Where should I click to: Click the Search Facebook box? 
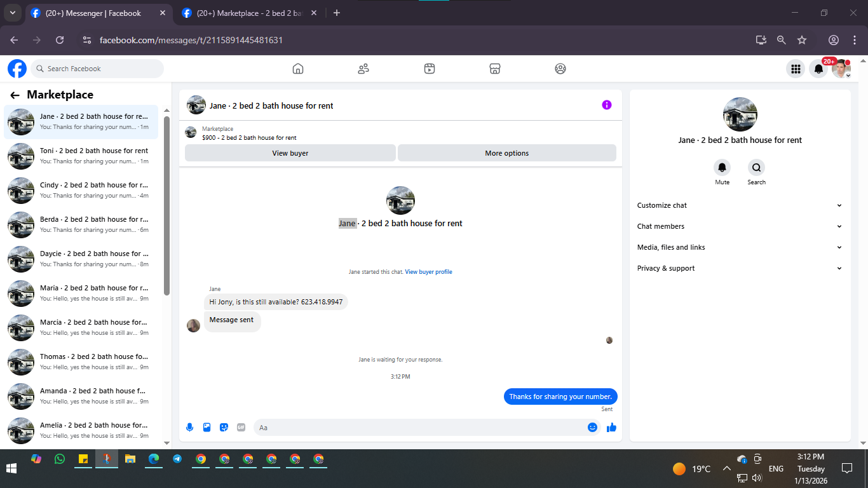(x=97, y=69)
